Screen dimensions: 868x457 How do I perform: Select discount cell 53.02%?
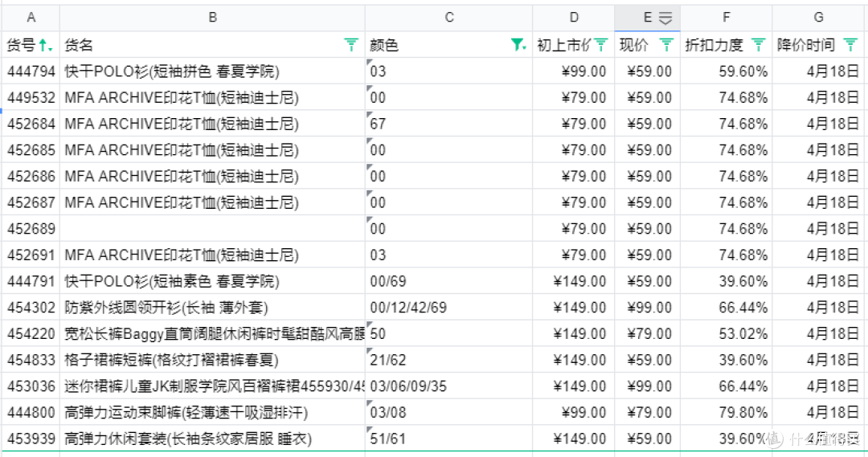click(x=727, y=334)
